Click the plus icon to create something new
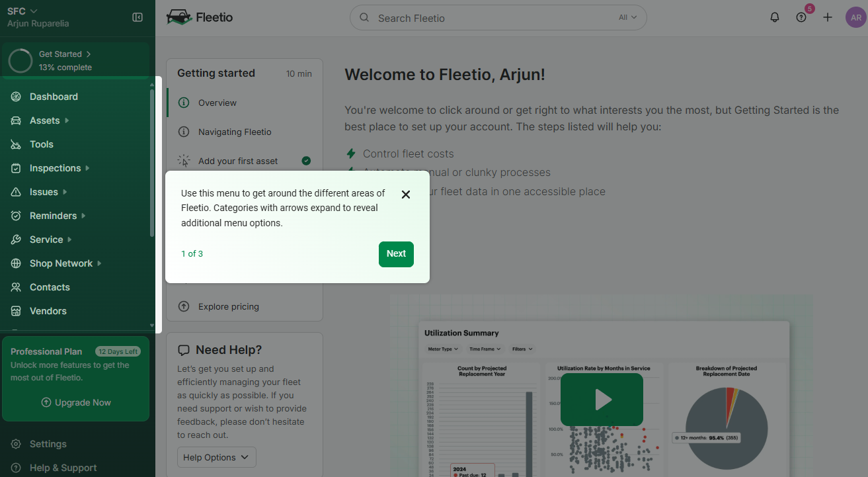The width and height of the screenshot is (868, 477). pyautogui.click(x=827, y=17)
